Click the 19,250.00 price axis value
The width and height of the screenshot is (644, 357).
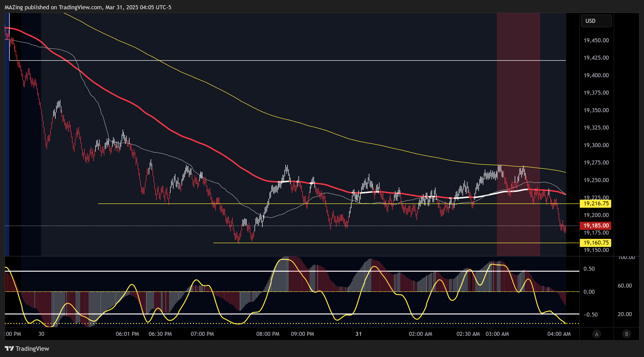[x=596, y=180]
